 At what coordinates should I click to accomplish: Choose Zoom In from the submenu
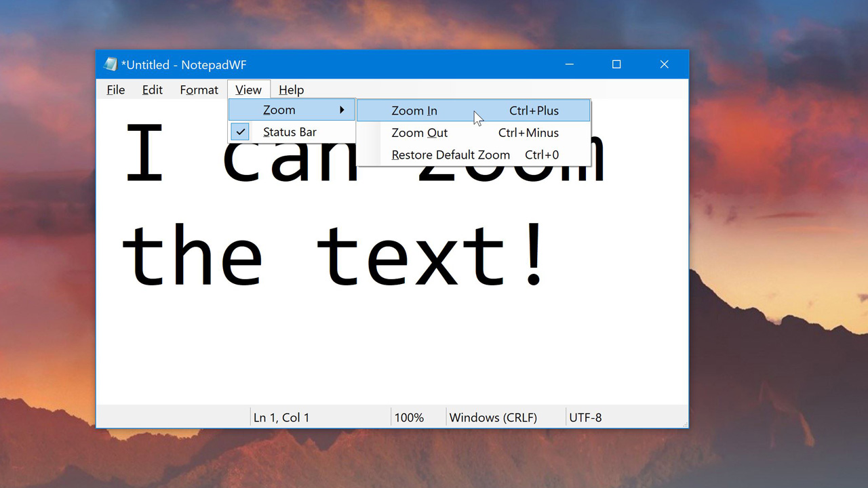pos(414,110)
